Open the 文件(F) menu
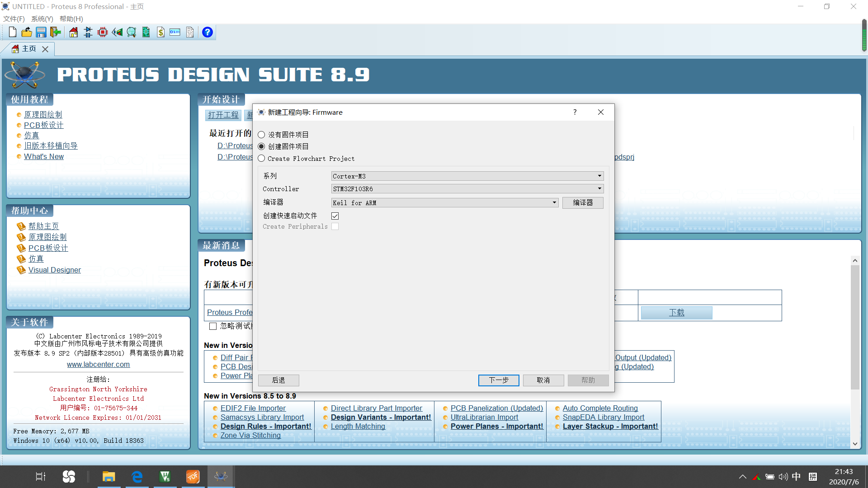 14,19
